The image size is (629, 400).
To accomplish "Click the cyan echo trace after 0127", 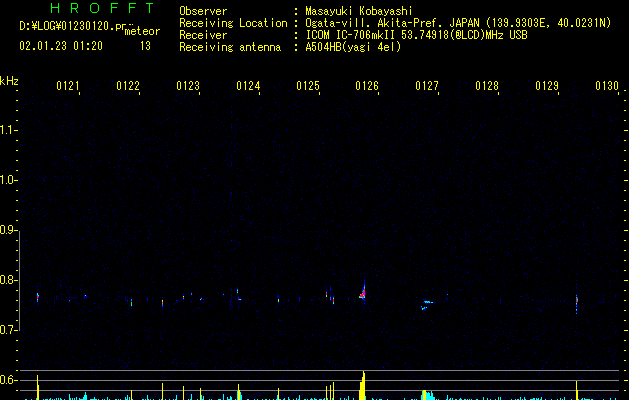I will pyautogui.click(x=427, y=305).
